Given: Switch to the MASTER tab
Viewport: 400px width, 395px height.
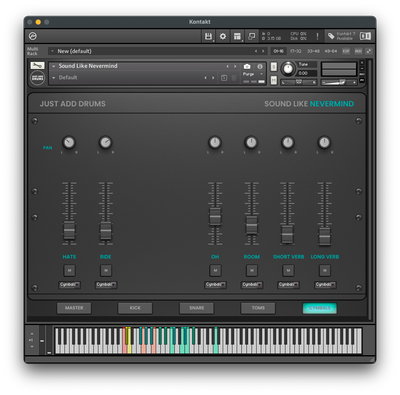Looking at the screenshot, I should [74, 308].
